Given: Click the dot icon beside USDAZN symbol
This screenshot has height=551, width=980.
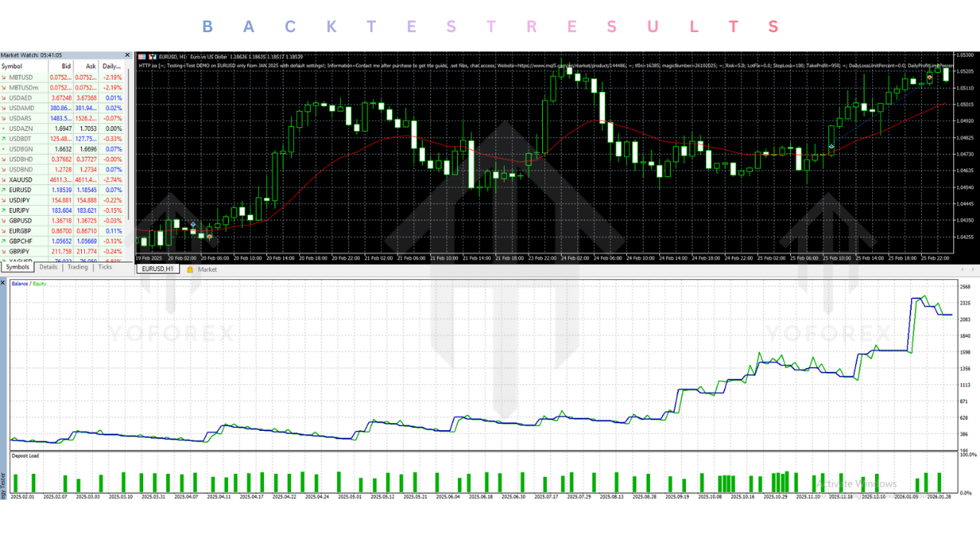Looking at the screenshot, I should [4, 129].
